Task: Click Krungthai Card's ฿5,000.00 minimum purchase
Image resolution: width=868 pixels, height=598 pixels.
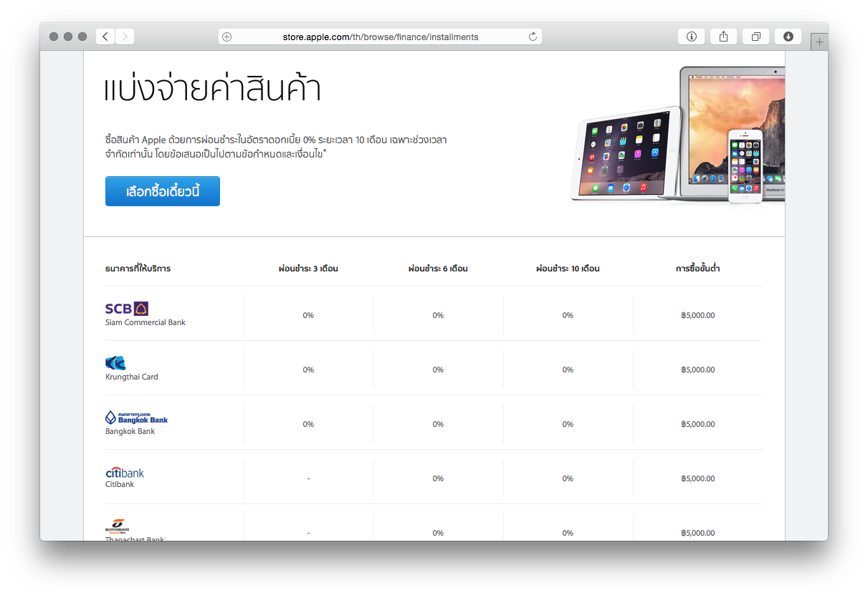Action: pos(698,370)
